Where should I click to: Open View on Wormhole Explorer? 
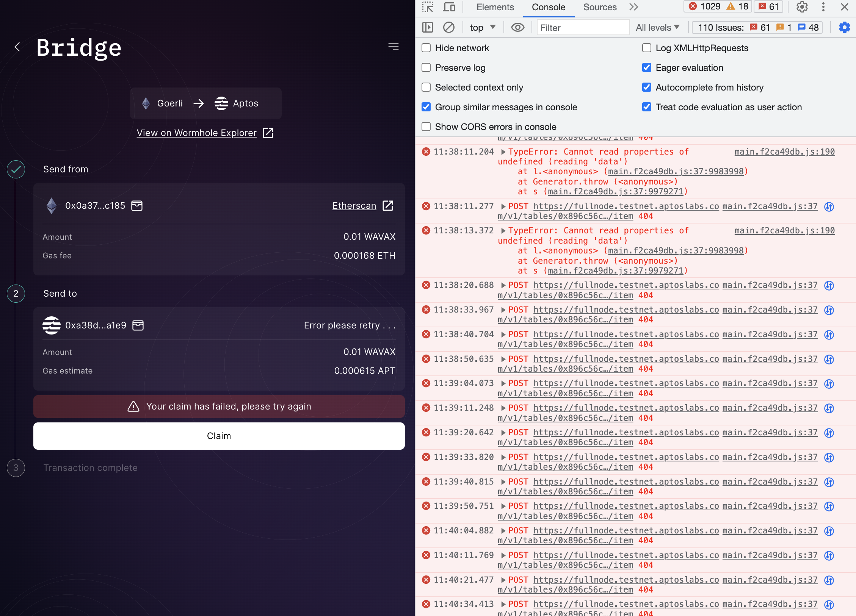[196, 133]
